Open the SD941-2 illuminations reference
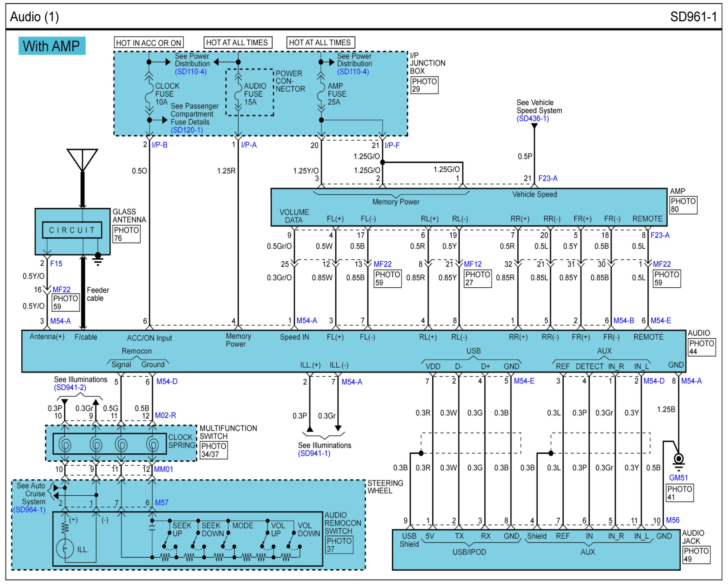 [x=70, y=387]
